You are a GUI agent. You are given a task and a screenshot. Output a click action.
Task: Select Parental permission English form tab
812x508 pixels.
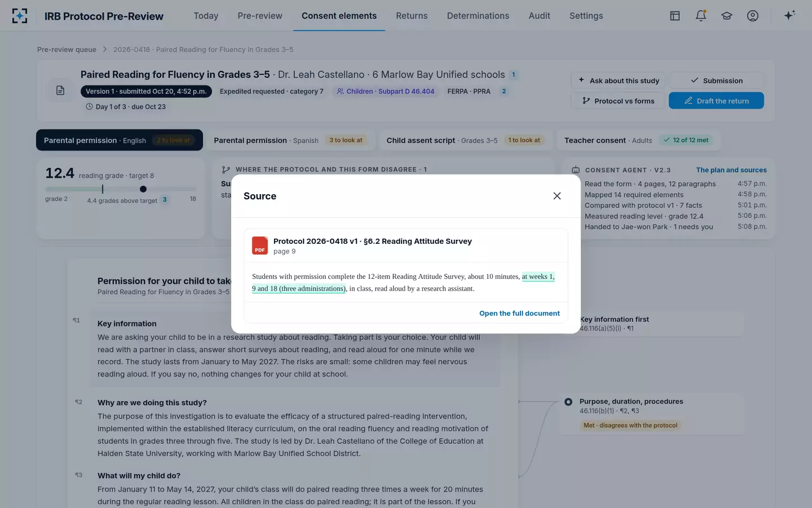[x=120, y=140]
